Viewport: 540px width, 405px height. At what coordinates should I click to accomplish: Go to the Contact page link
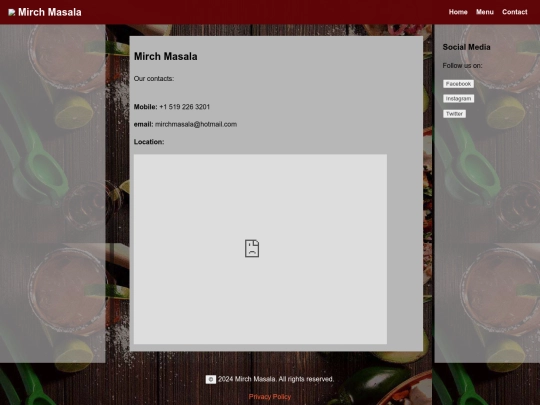tap(515, 12)
